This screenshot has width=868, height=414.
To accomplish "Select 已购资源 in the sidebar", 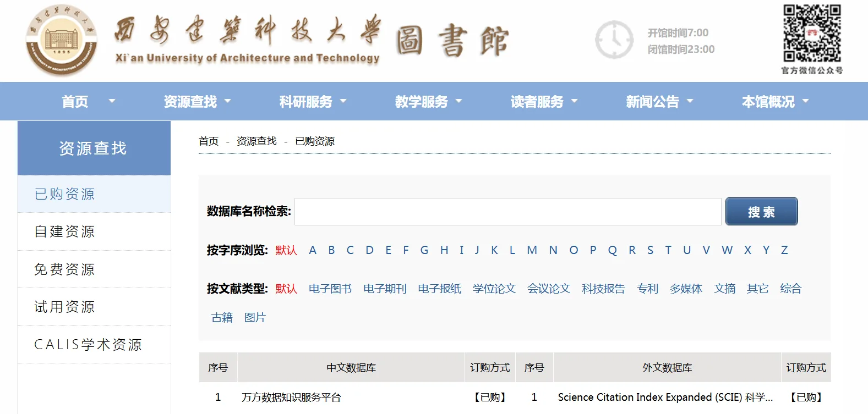I will tap(94, 194).
